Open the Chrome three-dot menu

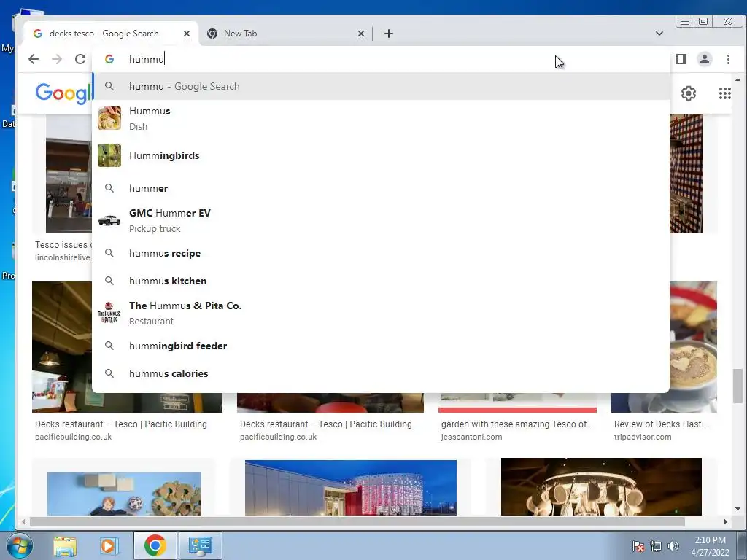click(x=728, y=59)
